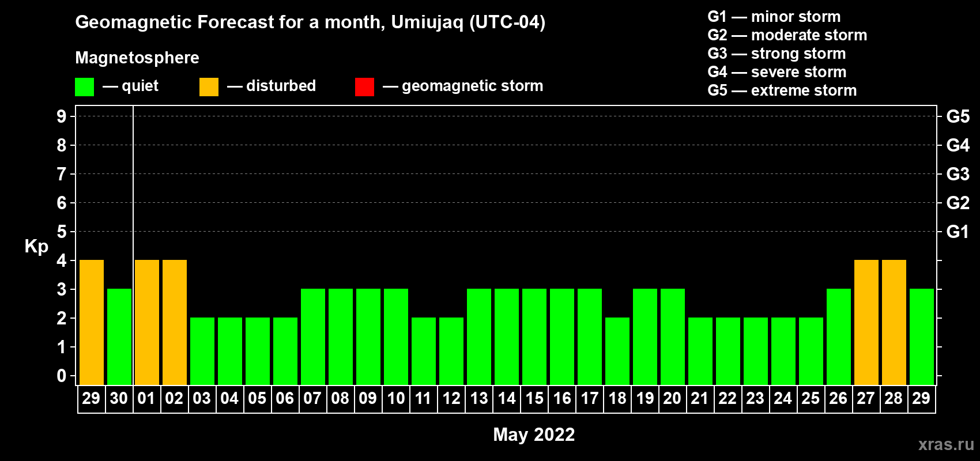Viewport: 980px width, 461px height.
Task: Click the red geomagnetic storm legend swatch
Action: tap(364, 87)
